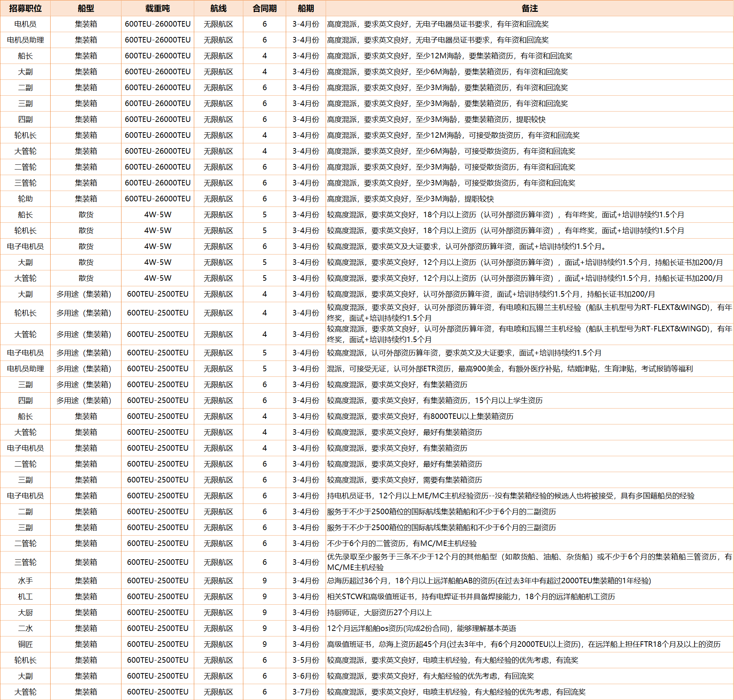This screenshot has height=700, width=734.
Task: Click the 3-7月份 ship date cell
Action: (x=305, y=692)
